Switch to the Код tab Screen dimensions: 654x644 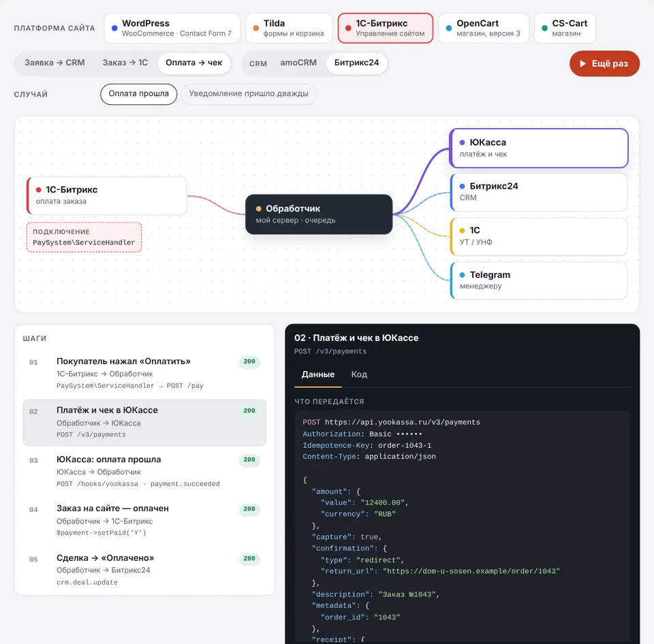(x=359, y=374)
